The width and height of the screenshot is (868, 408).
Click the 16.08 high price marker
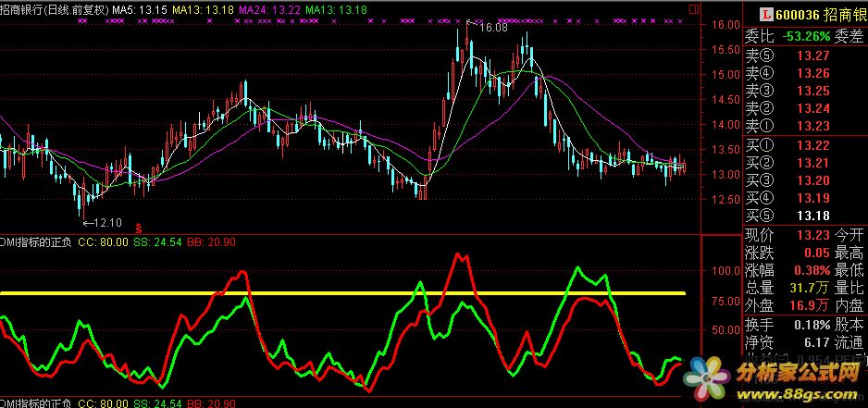(489, 26)
